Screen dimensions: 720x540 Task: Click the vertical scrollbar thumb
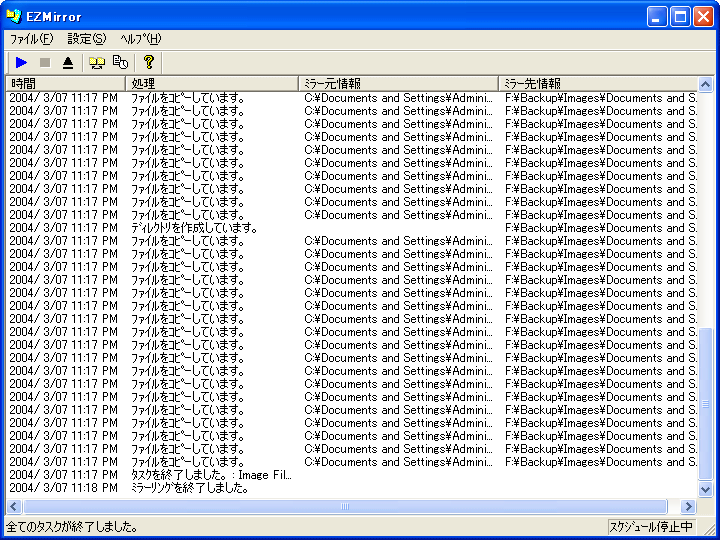pos(705,405)
